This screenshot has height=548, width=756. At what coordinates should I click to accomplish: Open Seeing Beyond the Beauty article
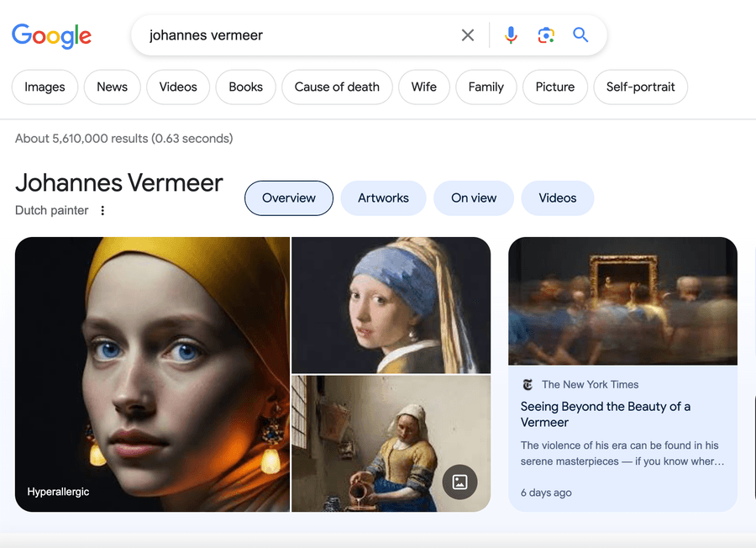[605, 414]
